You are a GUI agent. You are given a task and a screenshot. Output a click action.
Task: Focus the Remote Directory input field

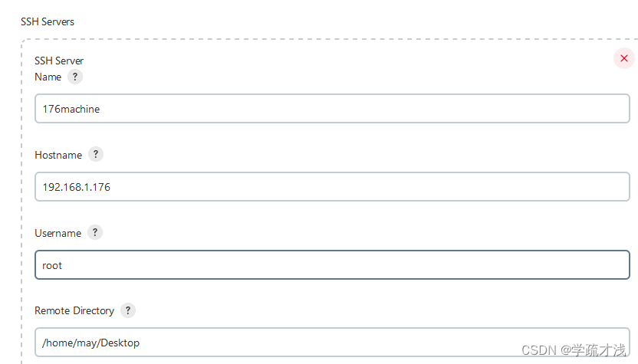tap(332, 343)
